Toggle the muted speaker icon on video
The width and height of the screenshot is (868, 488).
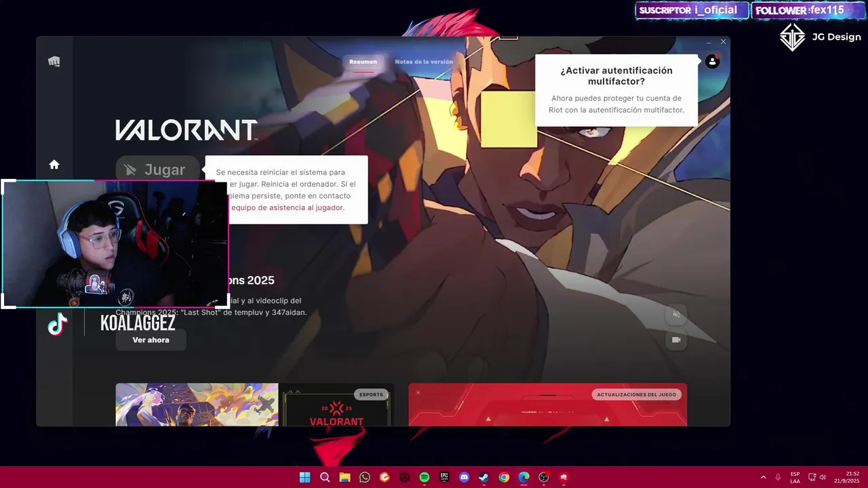(676, 314)
